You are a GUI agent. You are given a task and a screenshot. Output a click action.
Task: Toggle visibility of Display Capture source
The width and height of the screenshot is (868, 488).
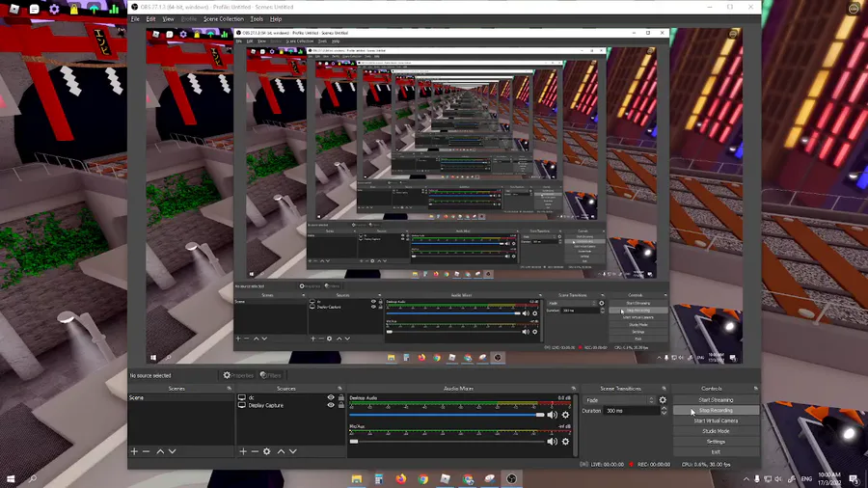(x=331, y=405)
